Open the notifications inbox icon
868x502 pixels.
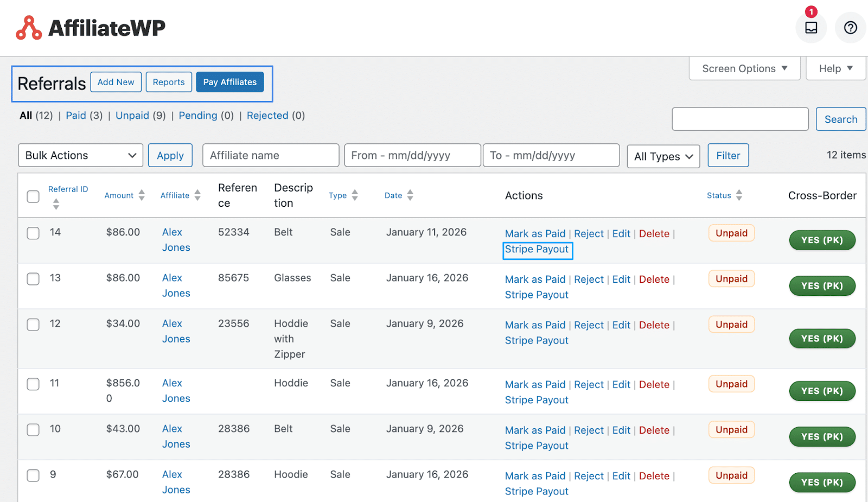(x=810, y=28)
